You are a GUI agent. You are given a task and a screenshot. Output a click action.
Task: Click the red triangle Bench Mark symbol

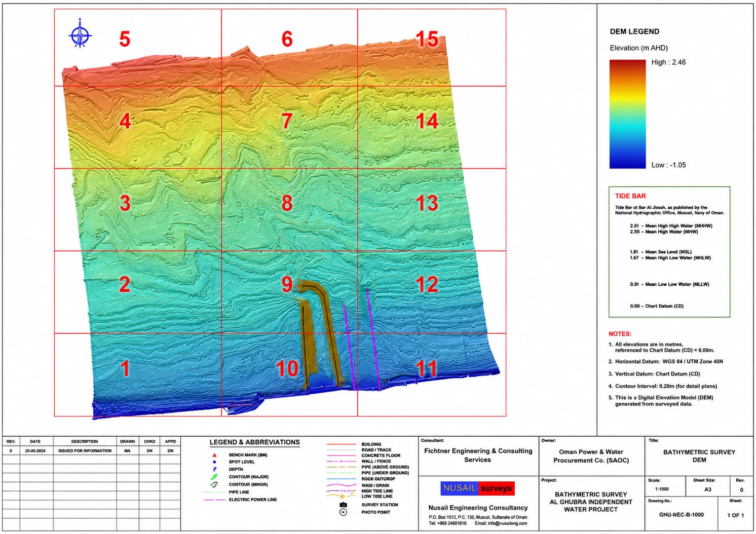pos(215,455)
